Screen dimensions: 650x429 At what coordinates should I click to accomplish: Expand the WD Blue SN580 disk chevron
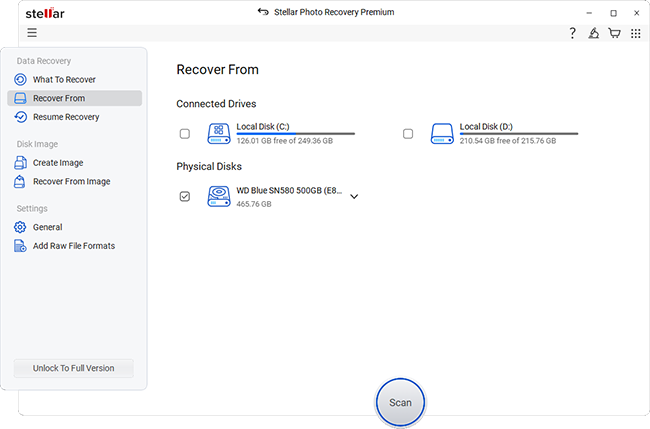pos(354,196)
